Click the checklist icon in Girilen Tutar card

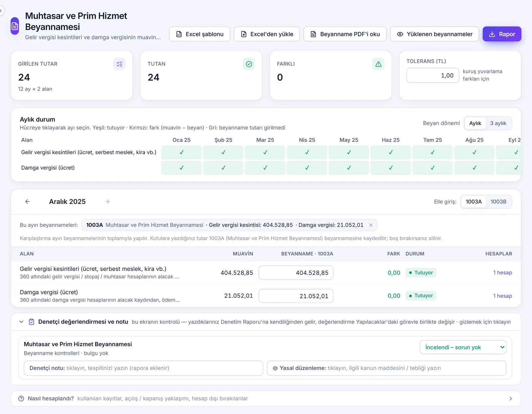click(119, 64)
